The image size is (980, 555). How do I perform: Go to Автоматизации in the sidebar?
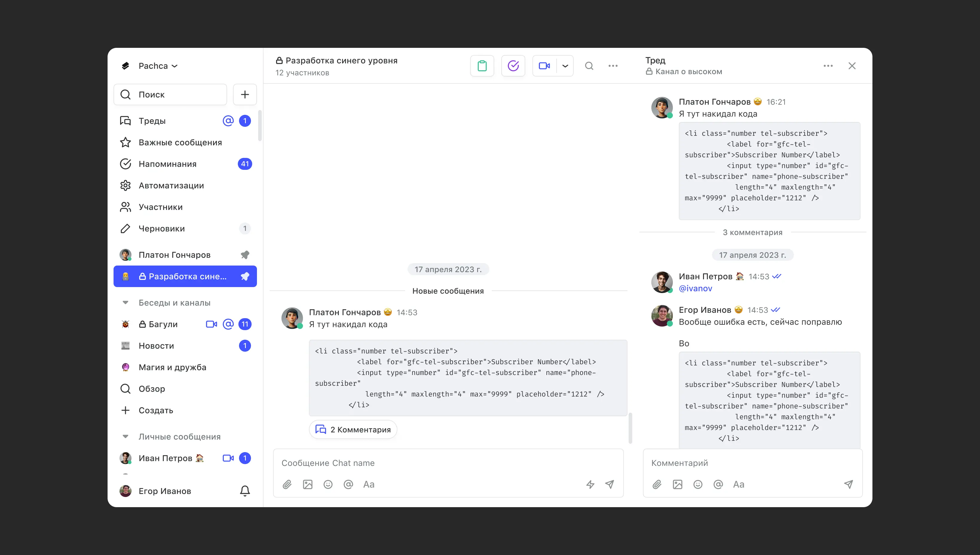171,186
